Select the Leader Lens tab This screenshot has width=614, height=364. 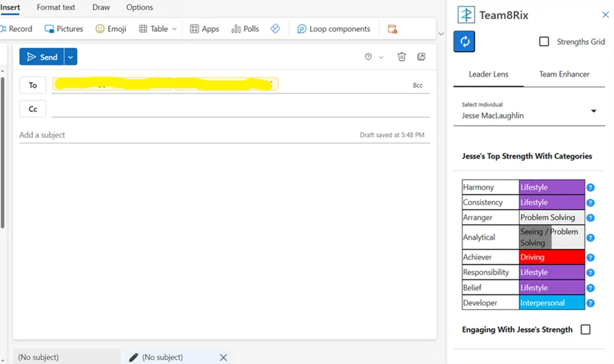(x=488, y=74)
